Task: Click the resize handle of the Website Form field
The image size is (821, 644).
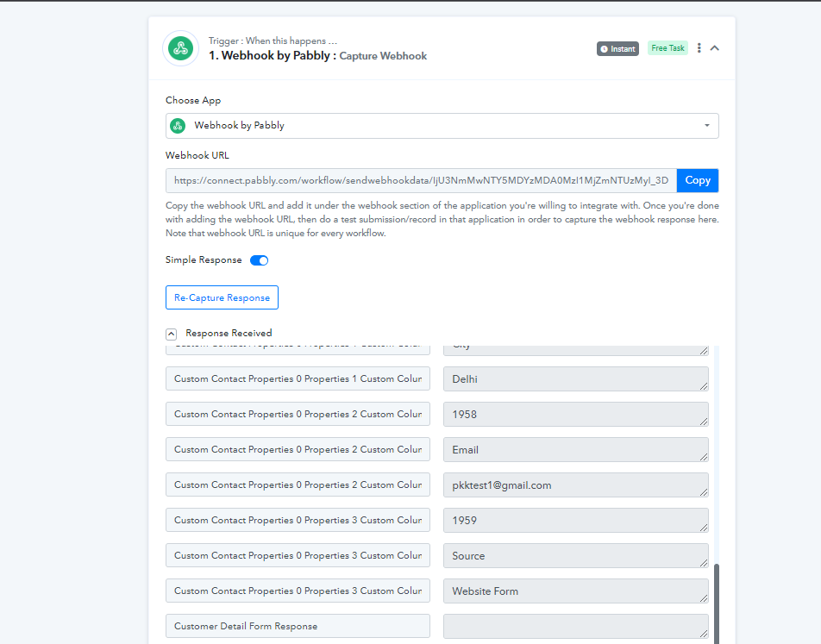Action: click(704, 598)
